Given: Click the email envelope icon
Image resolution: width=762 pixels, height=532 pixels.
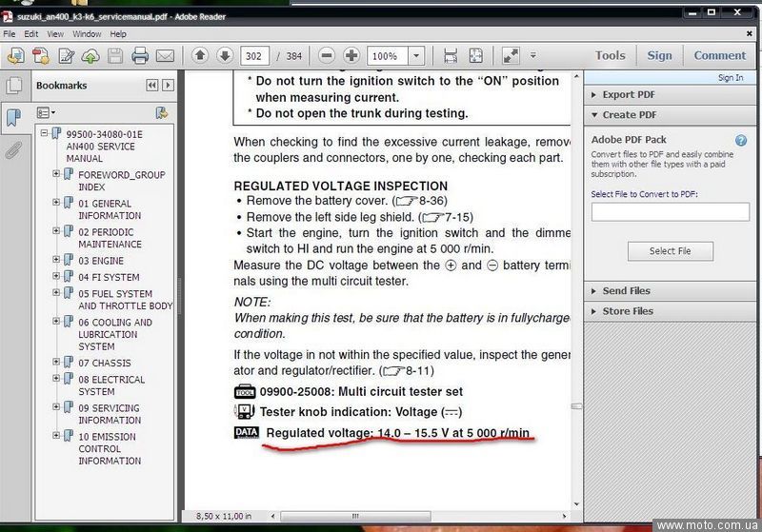Looking at the screenshot, I should point(165,56).
